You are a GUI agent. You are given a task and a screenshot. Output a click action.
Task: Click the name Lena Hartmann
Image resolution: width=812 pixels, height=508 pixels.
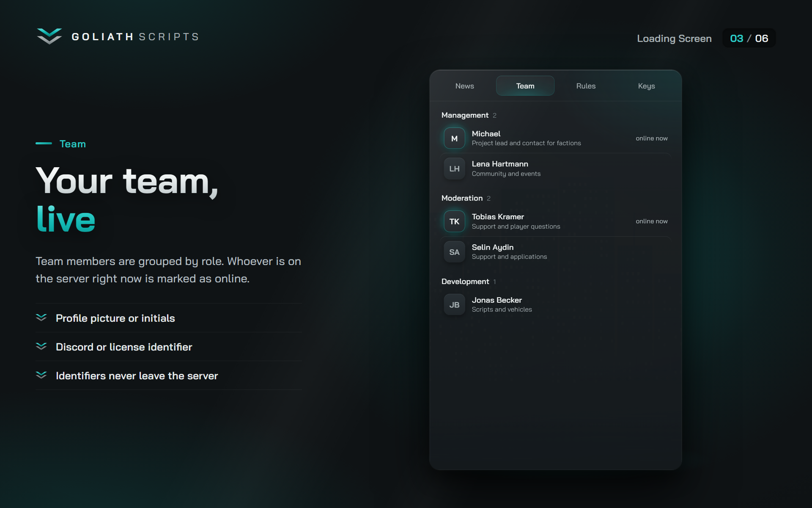500,164
